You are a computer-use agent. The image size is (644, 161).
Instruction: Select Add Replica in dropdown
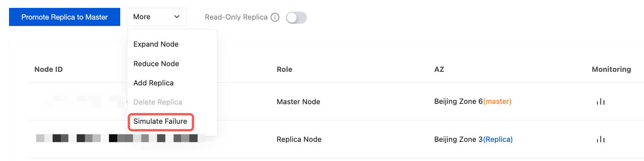pyautogui.click(x=153, y=83)
